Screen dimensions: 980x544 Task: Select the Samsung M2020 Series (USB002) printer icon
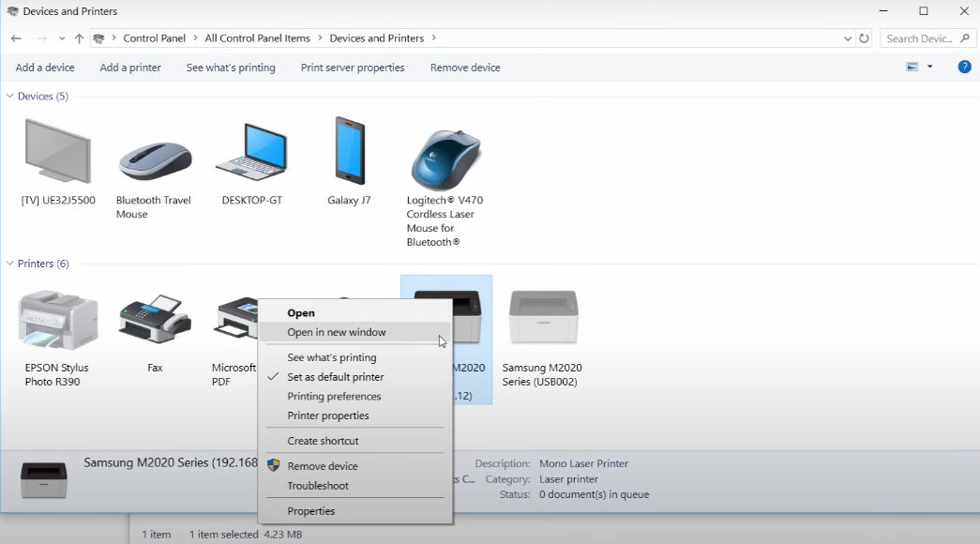543,317
